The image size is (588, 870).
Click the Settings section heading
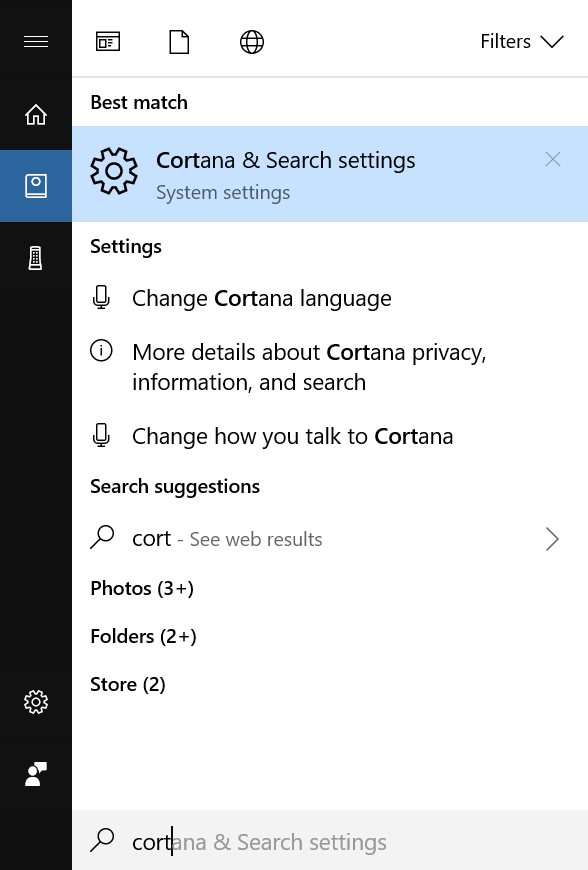(x=126, y=246)
